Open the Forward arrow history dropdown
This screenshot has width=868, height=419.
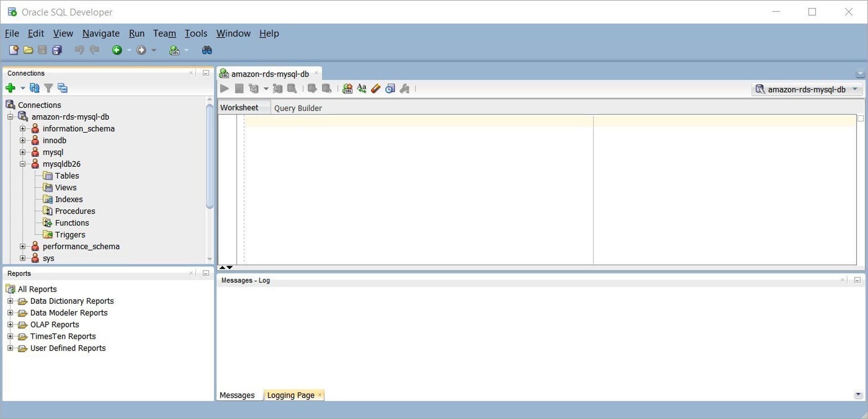coord(154,50)
